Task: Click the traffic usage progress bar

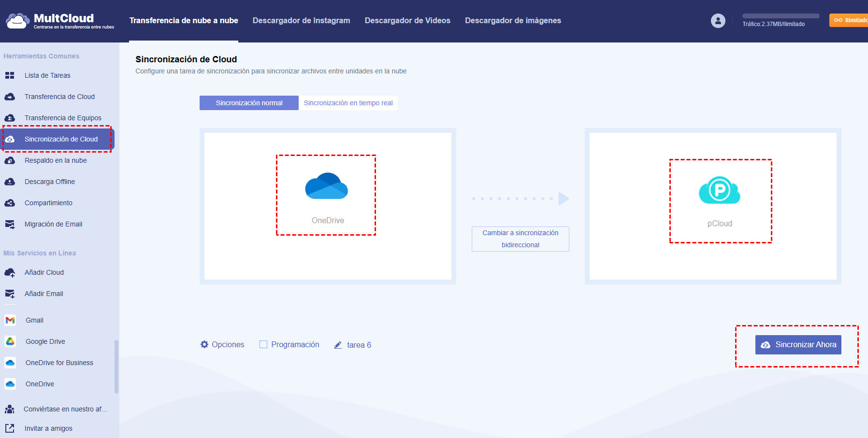Action: tap(781, 16)
